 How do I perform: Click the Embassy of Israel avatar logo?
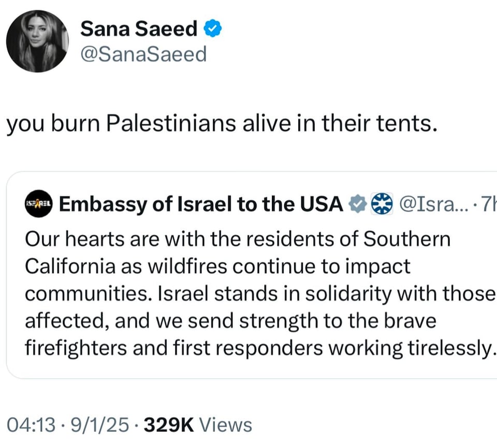pos(38,204)
